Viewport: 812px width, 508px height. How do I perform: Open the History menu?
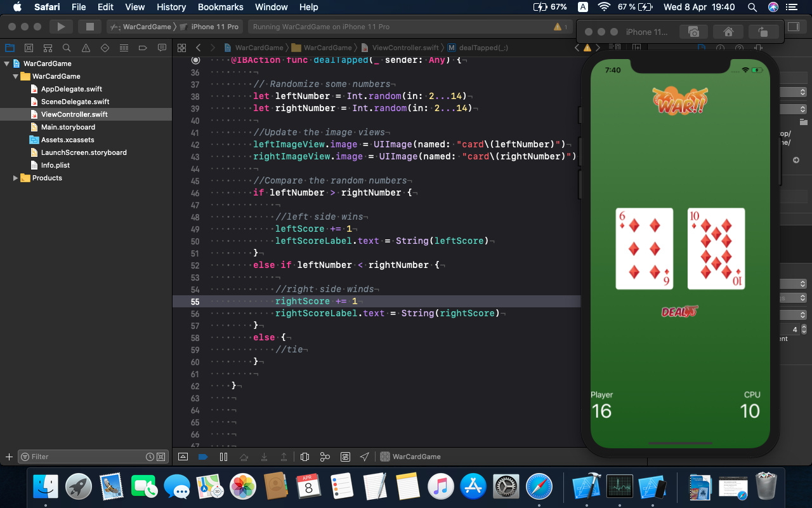point(171,7)
